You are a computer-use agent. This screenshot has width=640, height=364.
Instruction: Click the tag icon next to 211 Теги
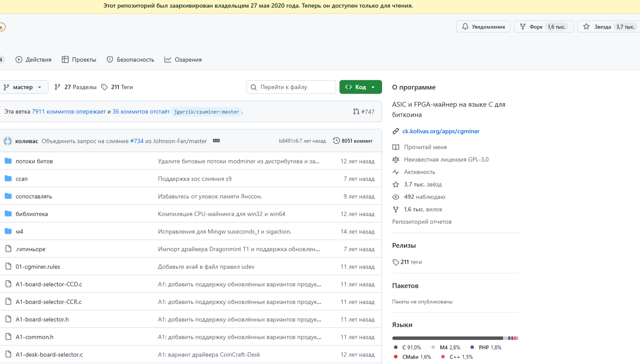coord(104,87)
